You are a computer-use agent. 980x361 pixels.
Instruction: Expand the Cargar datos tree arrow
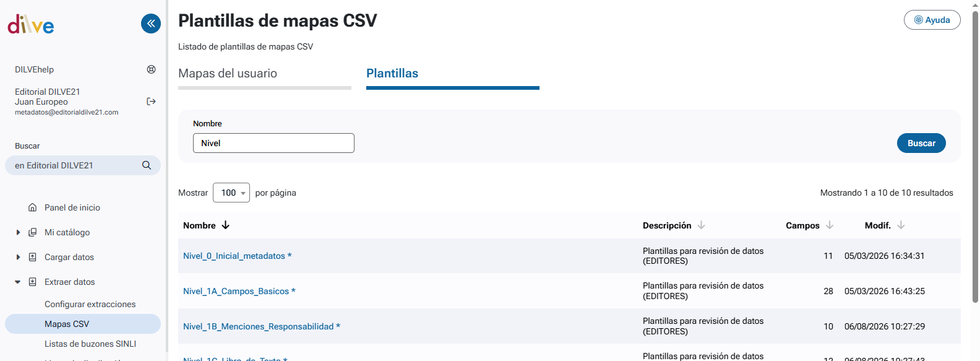pos(18,257)
